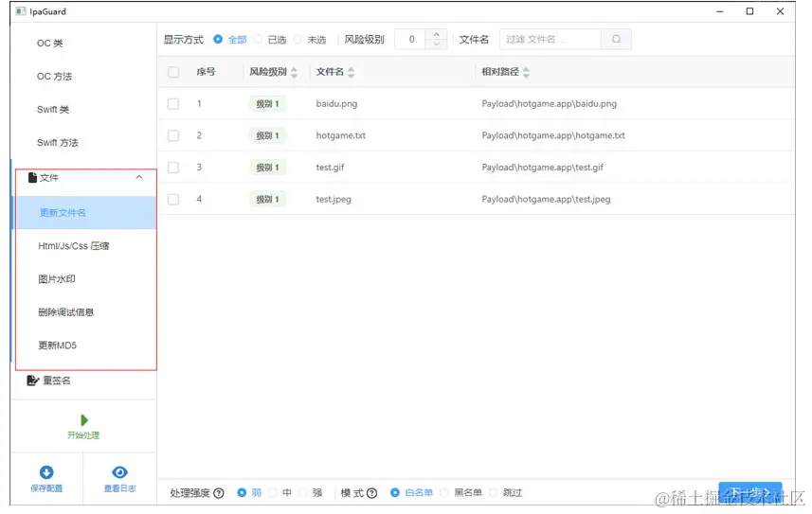This screenshot has width=812, height=514.
Task: Click the green play icon for 开始处理
Action: tap(84, 419)
